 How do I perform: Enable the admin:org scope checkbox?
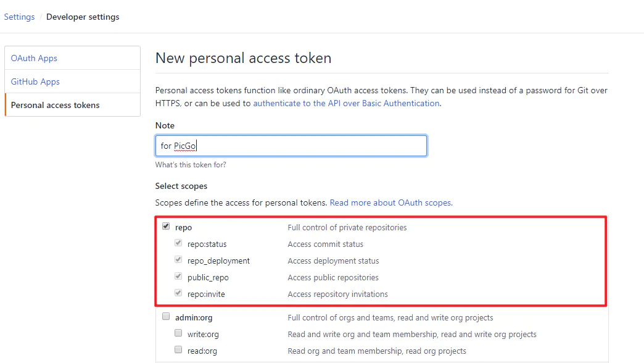tap(166, 317)
